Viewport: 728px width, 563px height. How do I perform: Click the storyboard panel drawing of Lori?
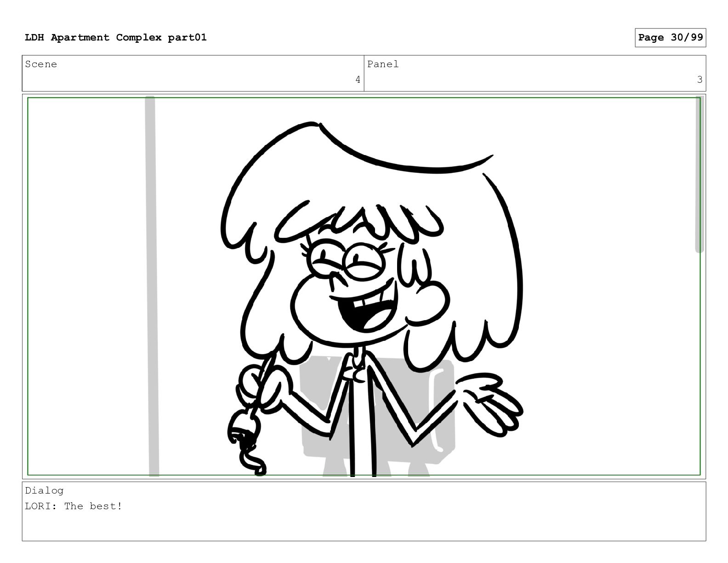click(x=364, y=287)
